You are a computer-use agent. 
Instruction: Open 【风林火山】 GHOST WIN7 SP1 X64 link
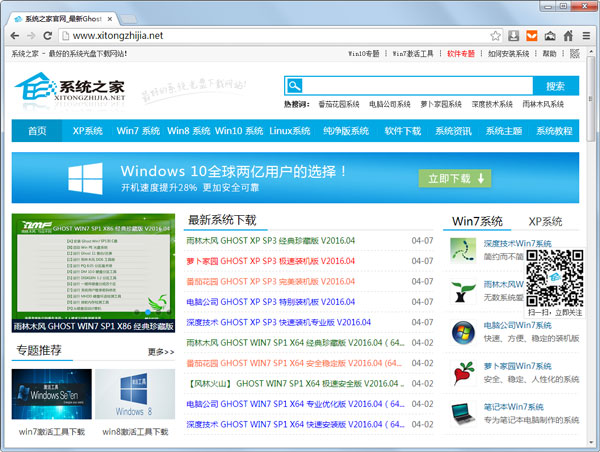tap(295, 383)
